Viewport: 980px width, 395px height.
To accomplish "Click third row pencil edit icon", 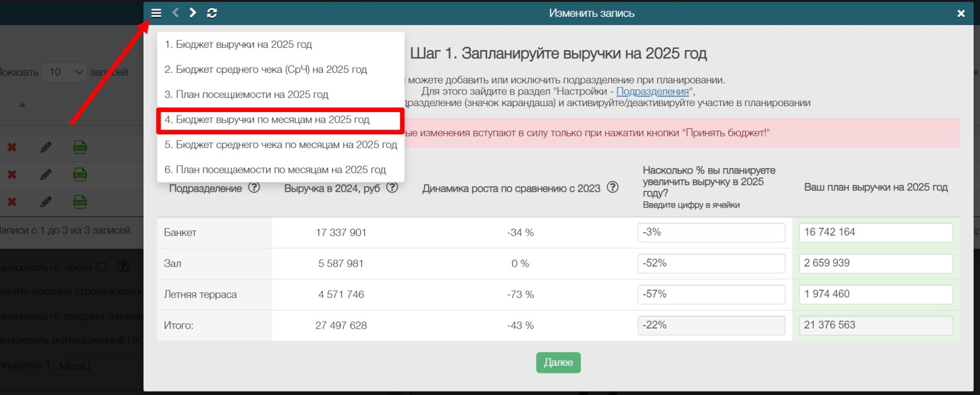I will [x=45, y=202].
